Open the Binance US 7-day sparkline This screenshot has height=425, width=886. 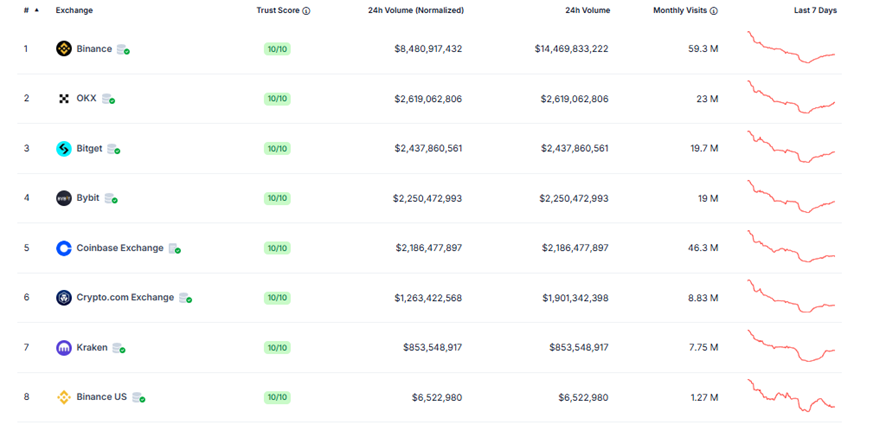click(791, 396)
